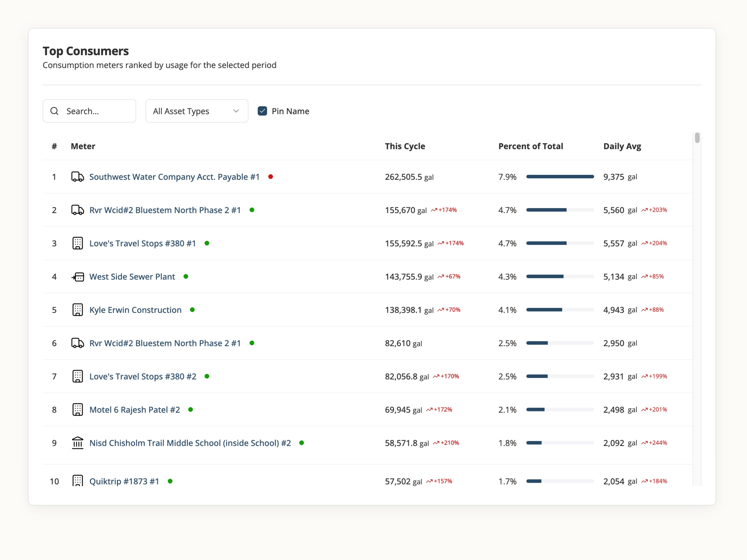Click the table's vertical scrollbar thumb
747x560 pixels.
697,138
